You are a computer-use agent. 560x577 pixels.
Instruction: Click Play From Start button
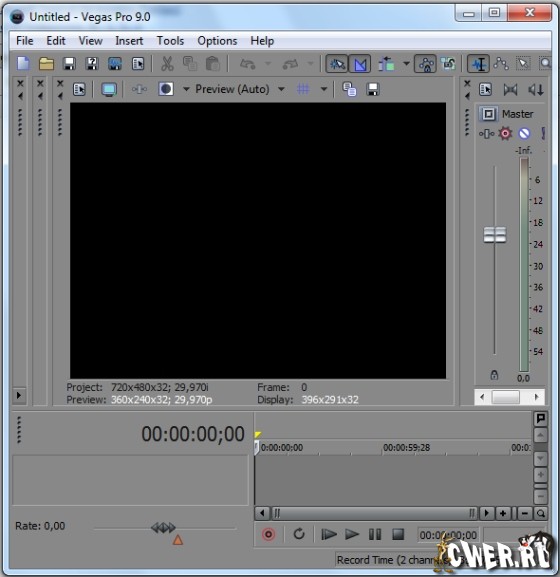(329, 534)
